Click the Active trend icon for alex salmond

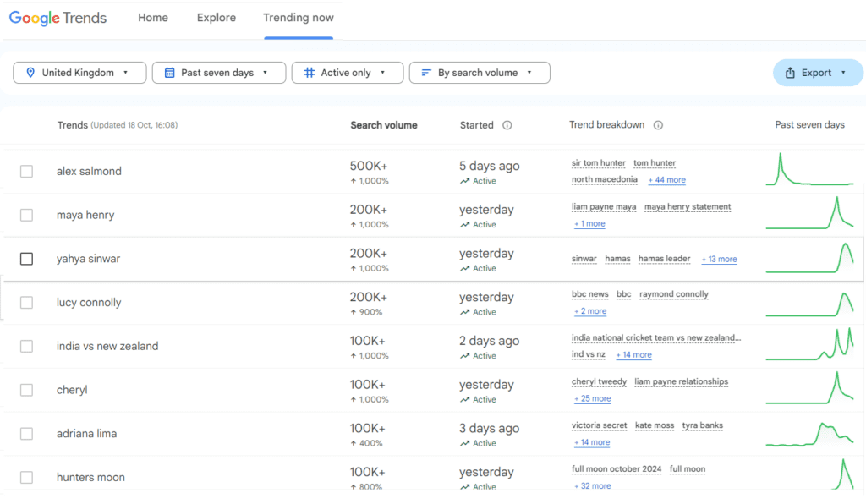[x=464, y=181]
